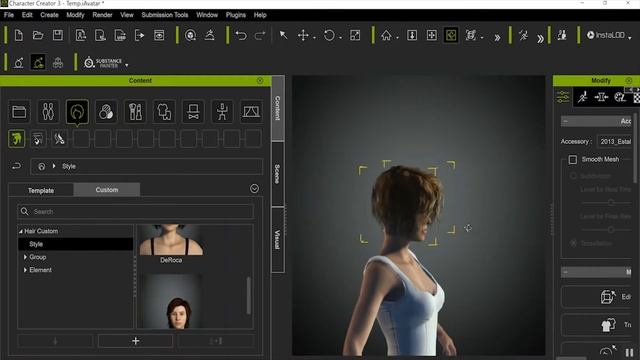
Task: Open the InstaLOD dropdown arrow
Action: (630, 37)
